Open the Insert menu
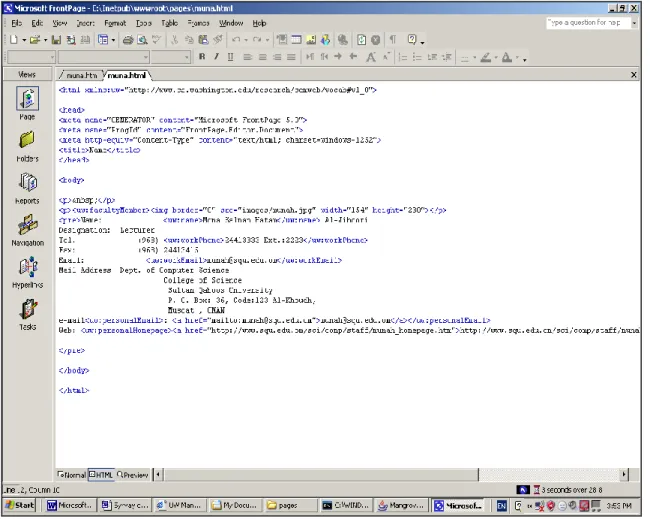This screenshot has height=519, width=650. [x=85, y=23]
